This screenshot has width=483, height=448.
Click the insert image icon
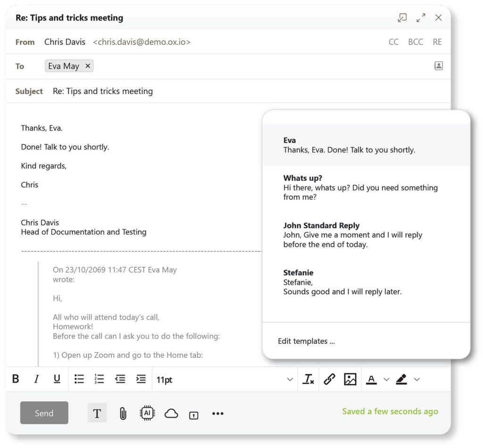[350, 380]
